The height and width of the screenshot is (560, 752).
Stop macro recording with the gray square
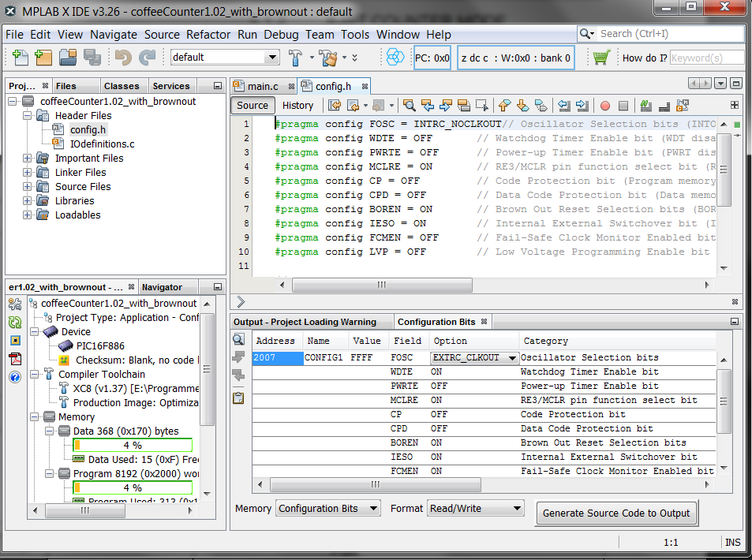pyautogui.click(x=623, y=106)
